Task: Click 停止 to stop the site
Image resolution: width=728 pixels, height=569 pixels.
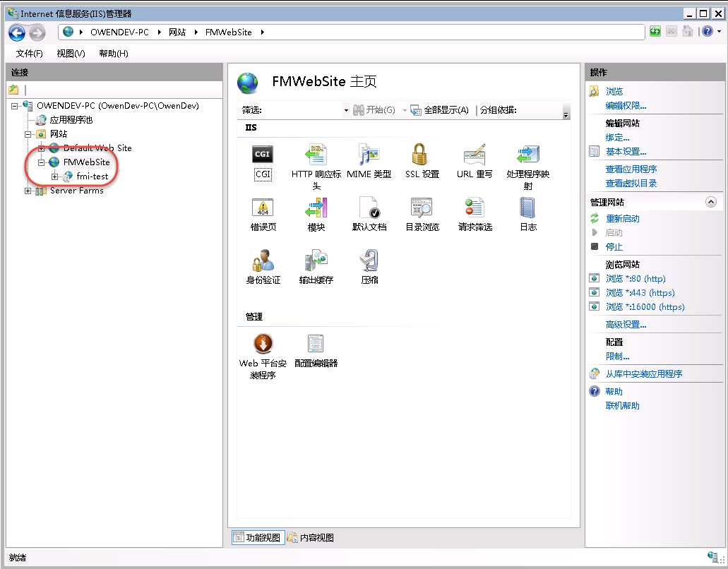Action: click(x=614, y=247)
